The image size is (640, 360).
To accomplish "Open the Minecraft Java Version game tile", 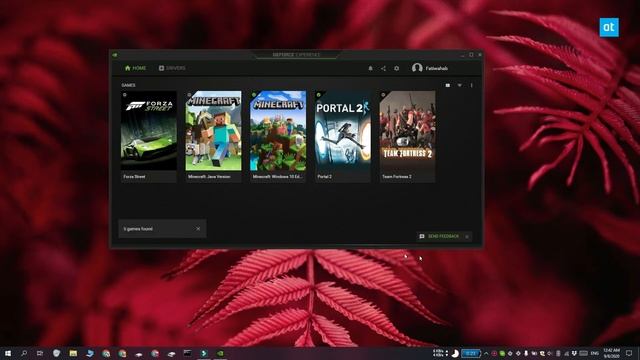I will [213, 136].
